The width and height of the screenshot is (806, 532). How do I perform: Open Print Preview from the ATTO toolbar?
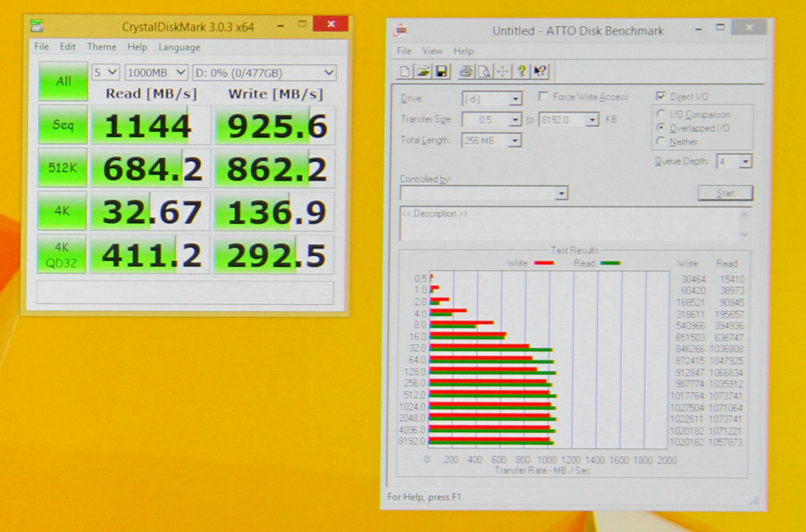(x=484, y=71)
